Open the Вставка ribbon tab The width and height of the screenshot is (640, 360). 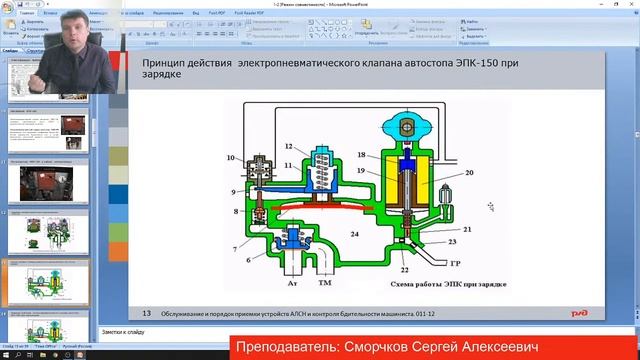click(x=50, y=13)
